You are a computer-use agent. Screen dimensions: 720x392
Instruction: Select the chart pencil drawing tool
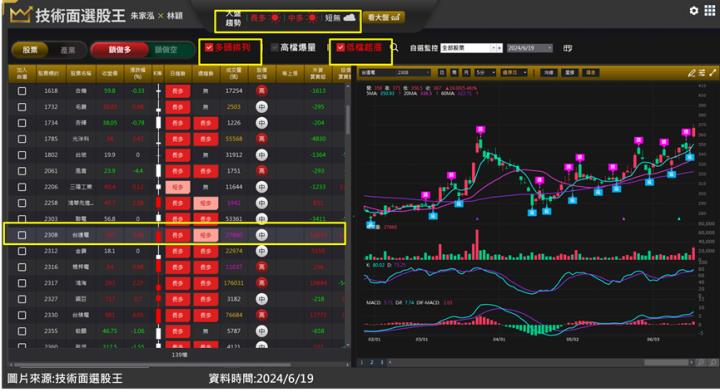[692, 73]
